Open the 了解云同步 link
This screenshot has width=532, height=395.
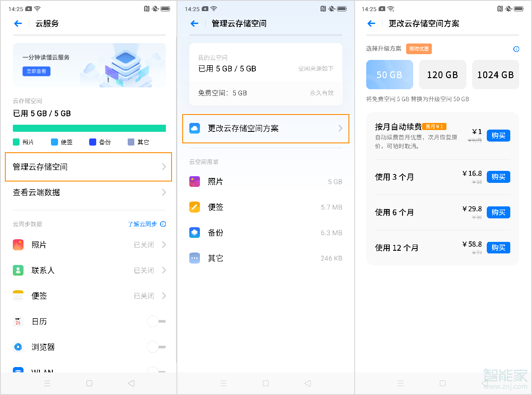pos(143,224)
